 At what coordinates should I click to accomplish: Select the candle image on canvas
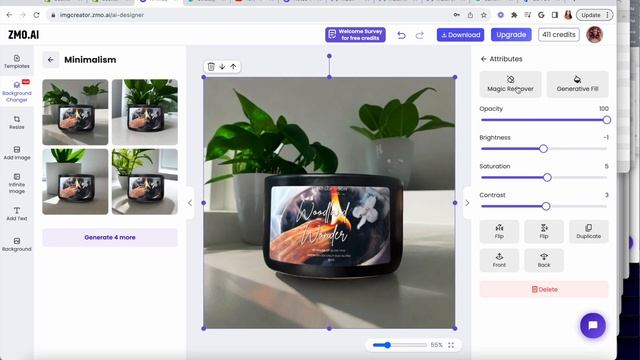(329, 202)
